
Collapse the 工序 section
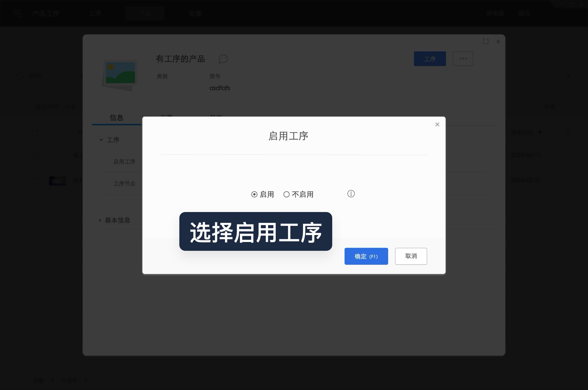point(101,140)
